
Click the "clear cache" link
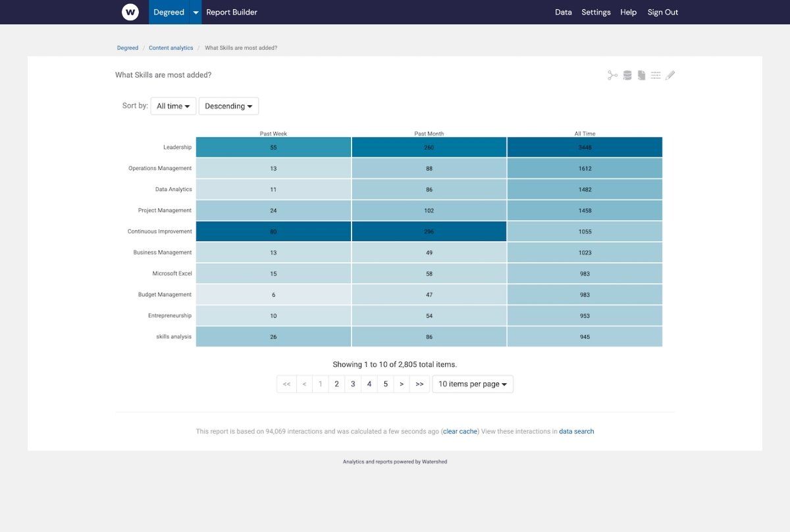tap(460, 431)
